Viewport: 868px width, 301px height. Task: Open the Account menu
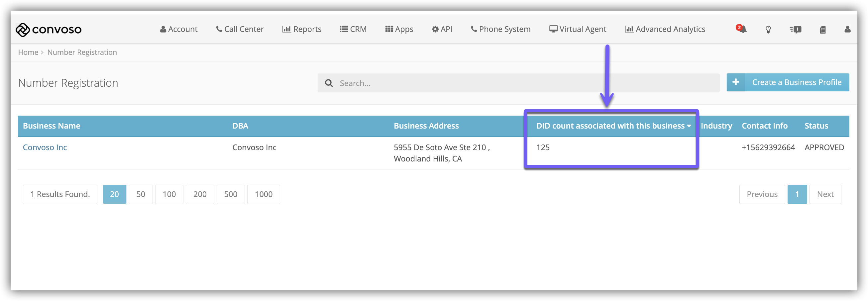click(x=178, y=29)
